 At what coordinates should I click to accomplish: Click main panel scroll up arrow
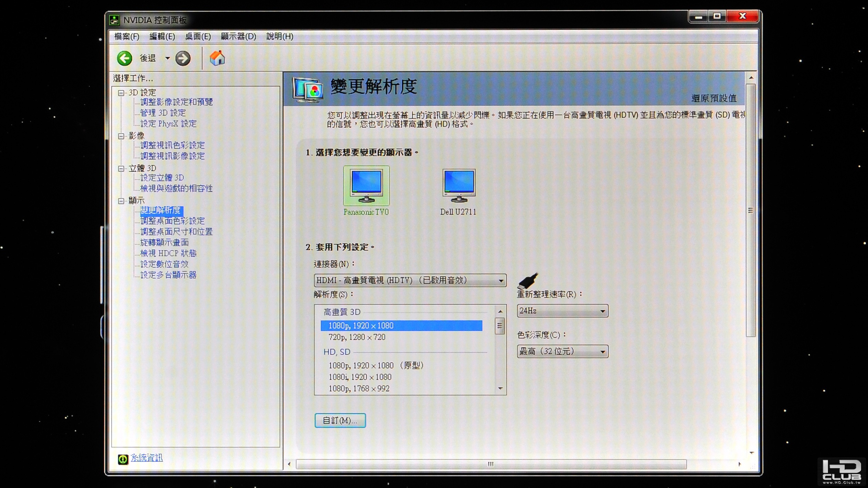pyautogui.click(x=751, y=78)
